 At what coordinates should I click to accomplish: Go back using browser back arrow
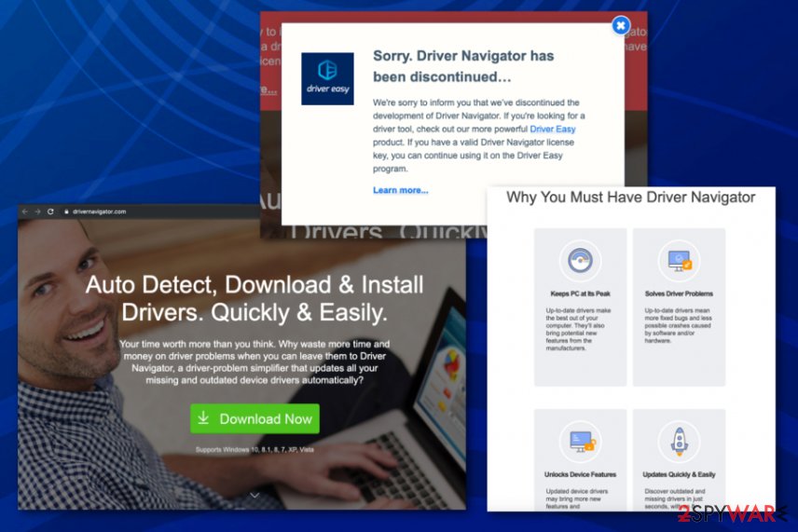click(x=25, y=211)
